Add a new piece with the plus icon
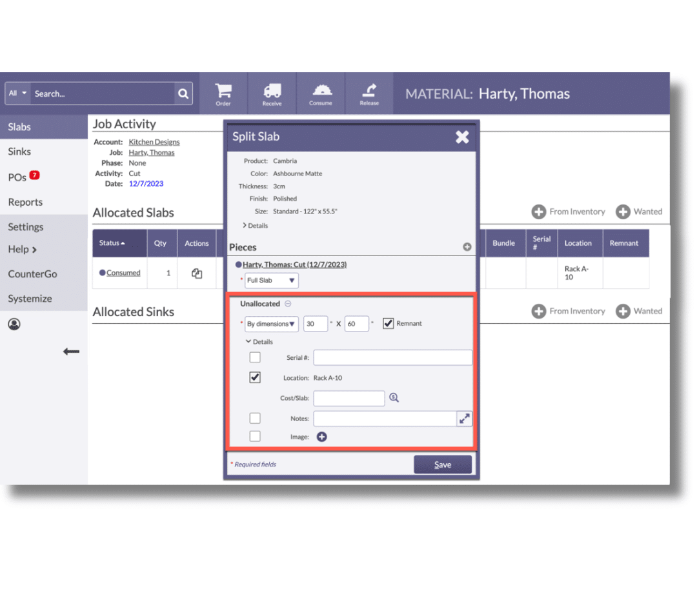 click(468, 247)
